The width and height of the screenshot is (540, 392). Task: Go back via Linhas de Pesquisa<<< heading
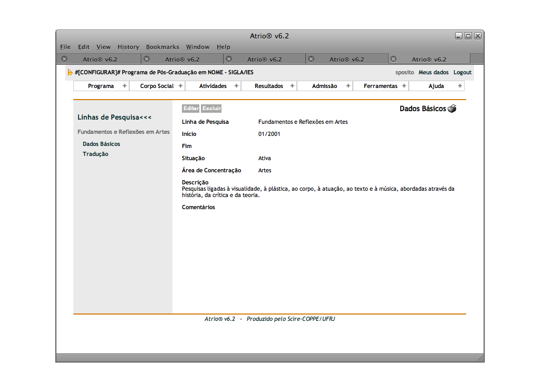(114, 117)
